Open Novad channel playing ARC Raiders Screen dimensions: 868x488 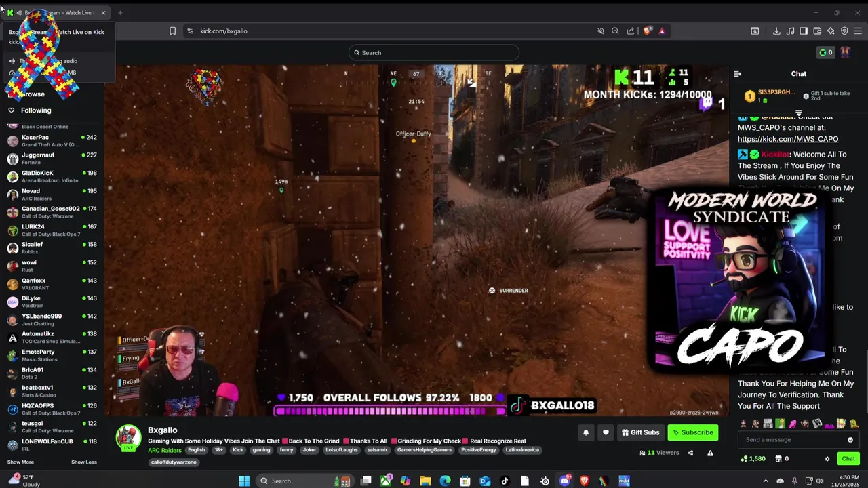point(53,195)
